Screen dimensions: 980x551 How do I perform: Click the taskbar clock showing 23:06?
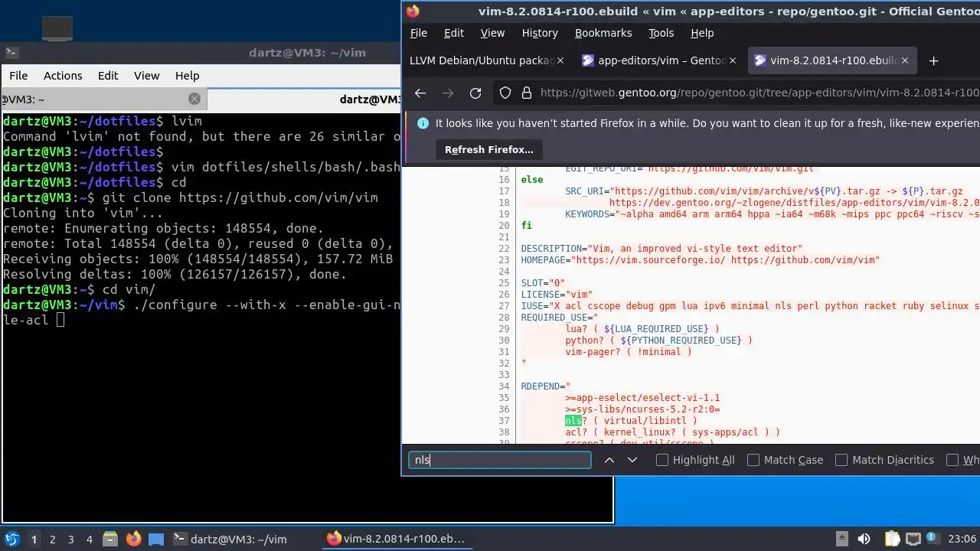pyautogui.click(x=962, y=539)
